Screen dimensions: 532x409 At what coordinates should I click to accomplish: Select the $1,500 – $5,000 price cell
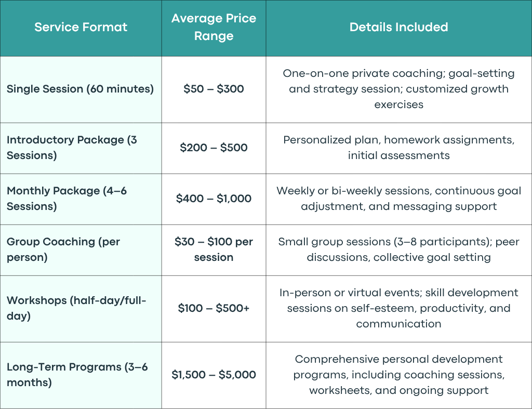pyautogui.click(x=214, y=375)
